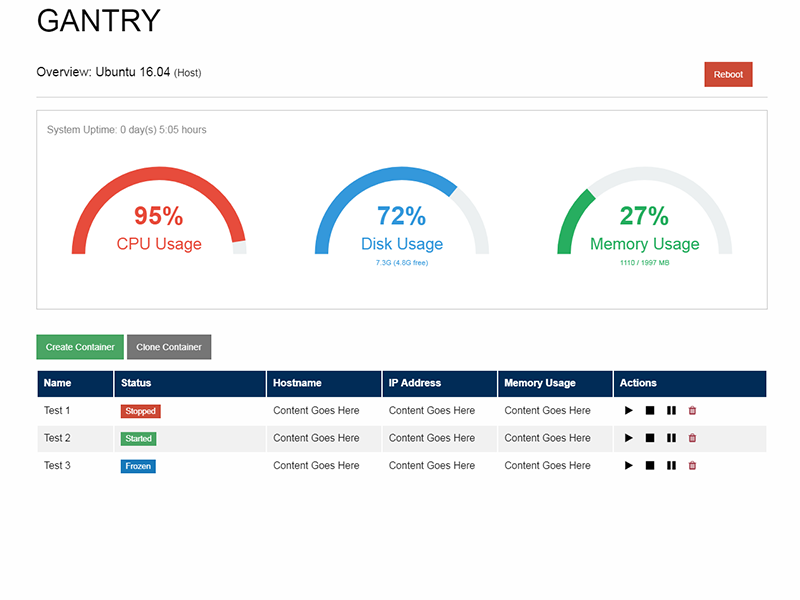Select the Memory Usage column header
Image resolution: width=800 pixels, height=600 pixels.
pyautogui.click(x=540, y=383)
